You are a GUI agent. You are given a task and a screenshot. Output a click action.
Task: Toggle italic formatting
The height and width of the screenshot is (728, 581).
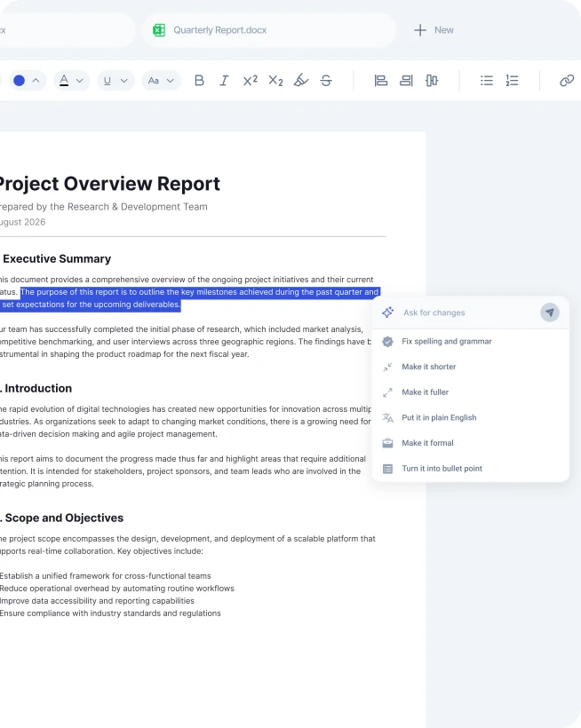pos(225,80)
